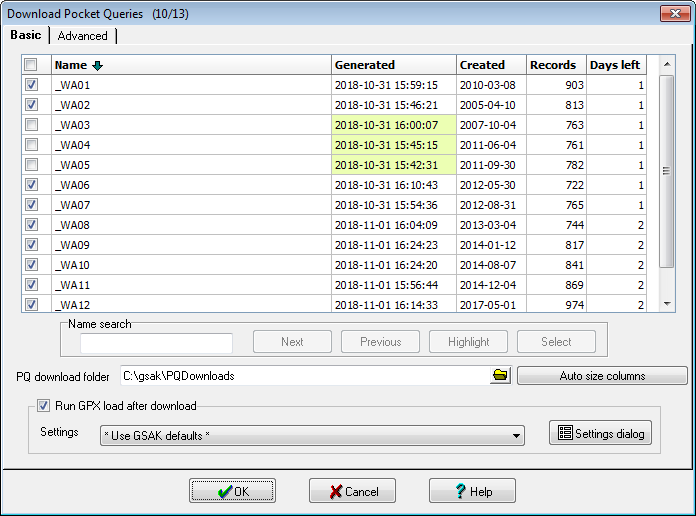The height and width of the screenshot is (516, 696).
Task: Click the Previous search button
Action: coord(380,341)
